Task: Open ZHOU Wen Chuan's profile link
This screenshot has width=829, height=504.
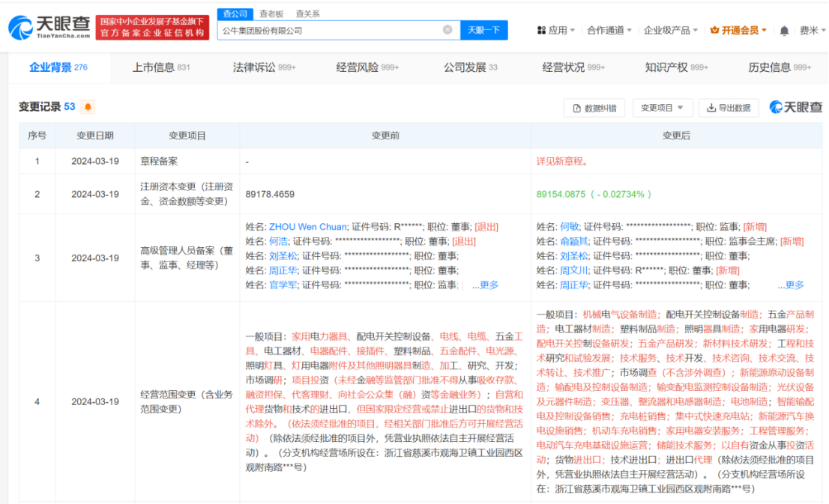Action: click(x=308, y=227)
